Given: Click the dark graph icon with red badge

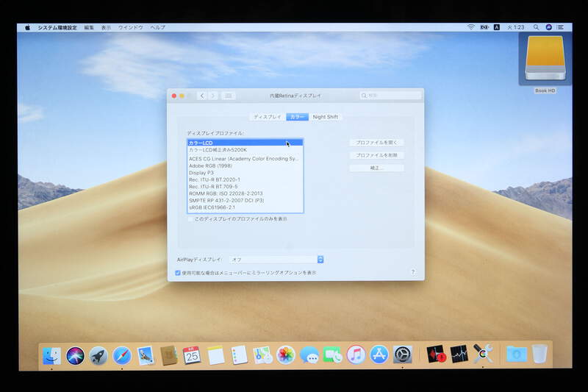Looking at the screenshot, I should (x=436, y=354).
